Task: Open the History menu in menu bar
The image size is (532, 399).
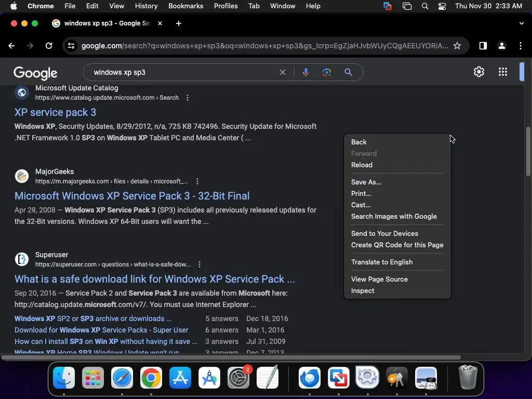Action: point(146,6)
